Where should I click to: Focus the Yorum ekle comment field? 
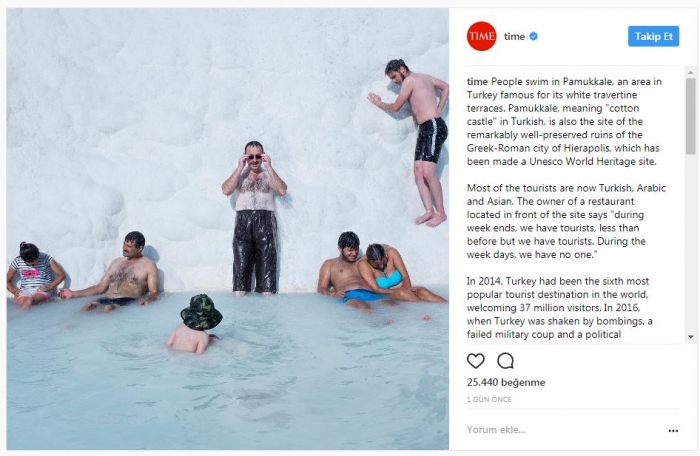(x=563, y=430)
